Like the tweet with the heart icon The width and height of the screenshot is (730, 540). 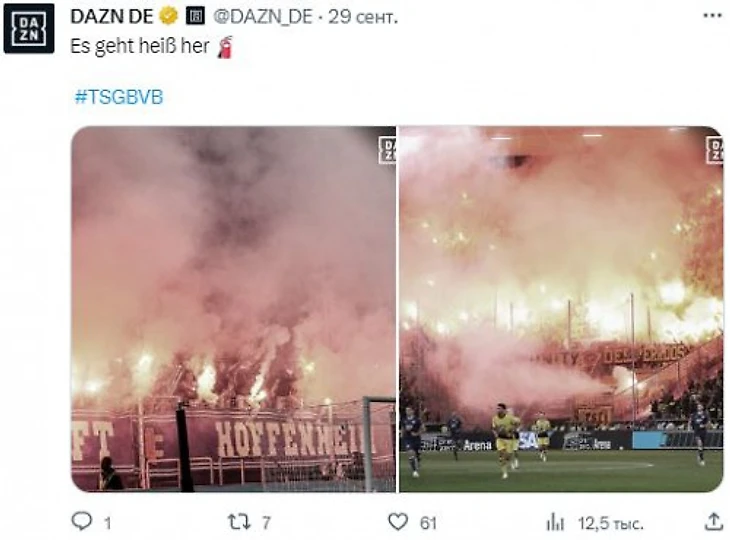coord(398,522)
